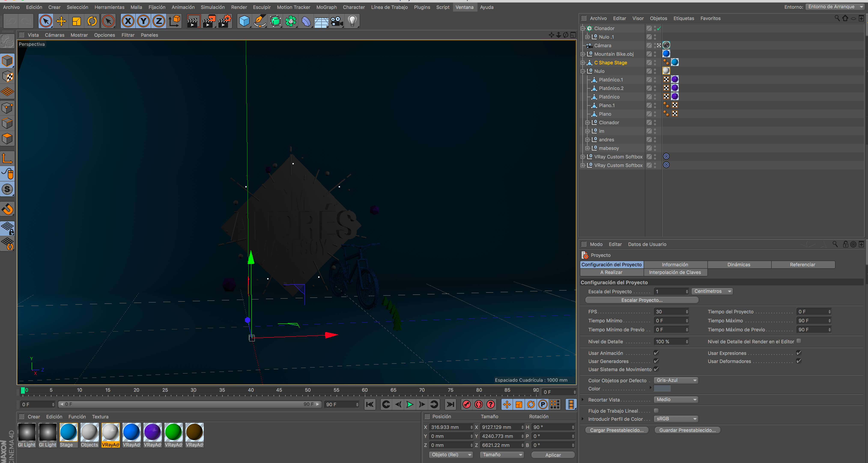Enable Flujo de Trabajo Lineal checkbox

(x=656, y=410)
